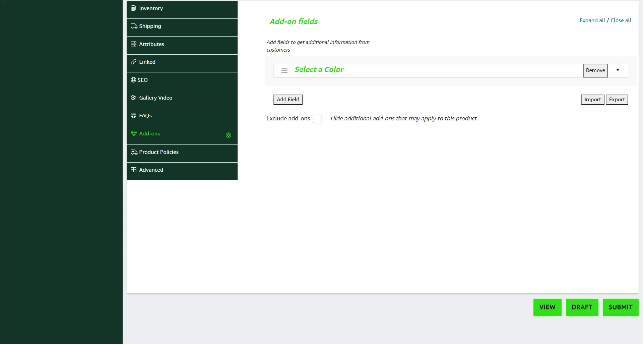Grab the drag handle of Select a Color
This screenshot has width=644, height=345.
[284, 71]
